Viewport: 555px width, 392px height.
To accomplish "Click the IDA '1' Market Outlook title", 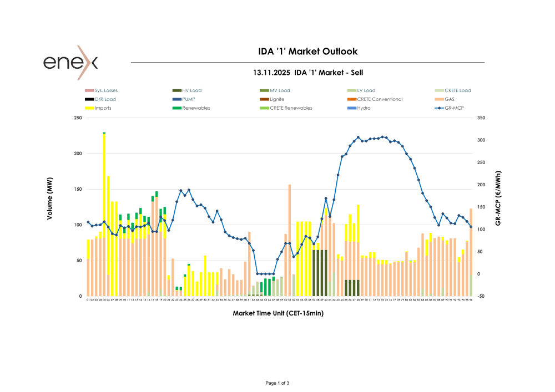I will point(308,52).
